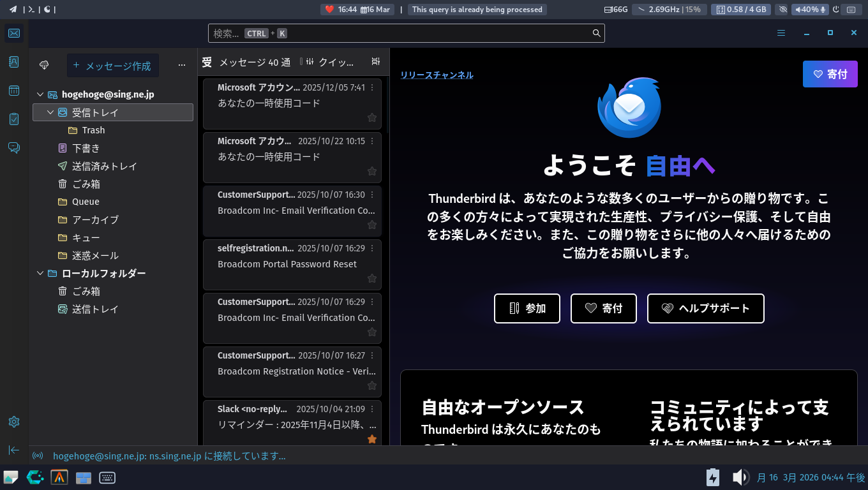
Task: Star the Microsoft 2025/12/05 7:41 message
Action: click(372, 118)
